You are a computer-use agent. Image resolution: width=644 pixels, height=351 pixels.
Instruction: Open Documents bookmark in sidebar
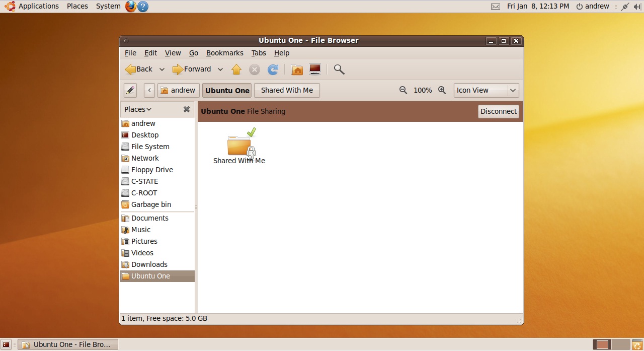click(157, 218)
